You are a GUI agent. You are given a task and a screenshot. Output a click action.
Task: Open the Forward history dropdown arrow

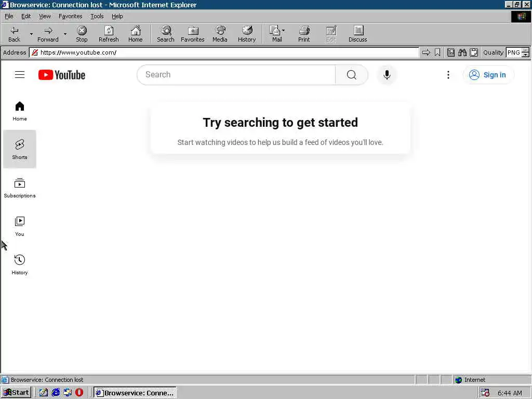[x=65, y=34]
